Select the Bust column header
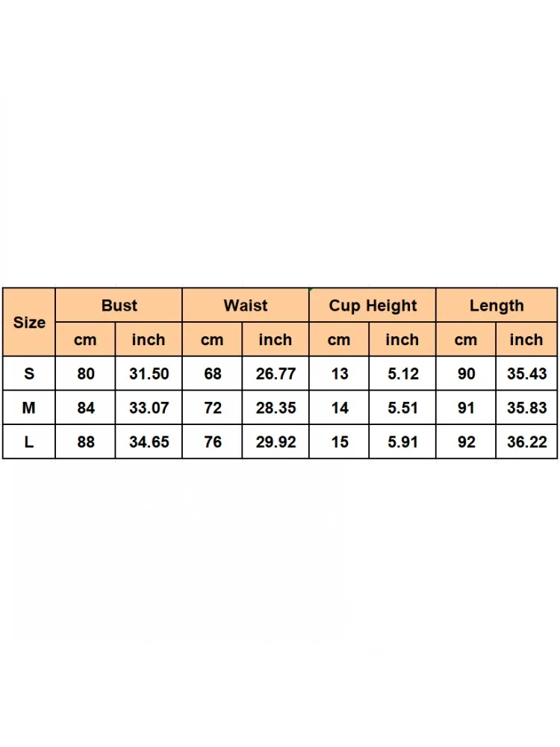Viewport: 560px width, 747px height. 119,305
